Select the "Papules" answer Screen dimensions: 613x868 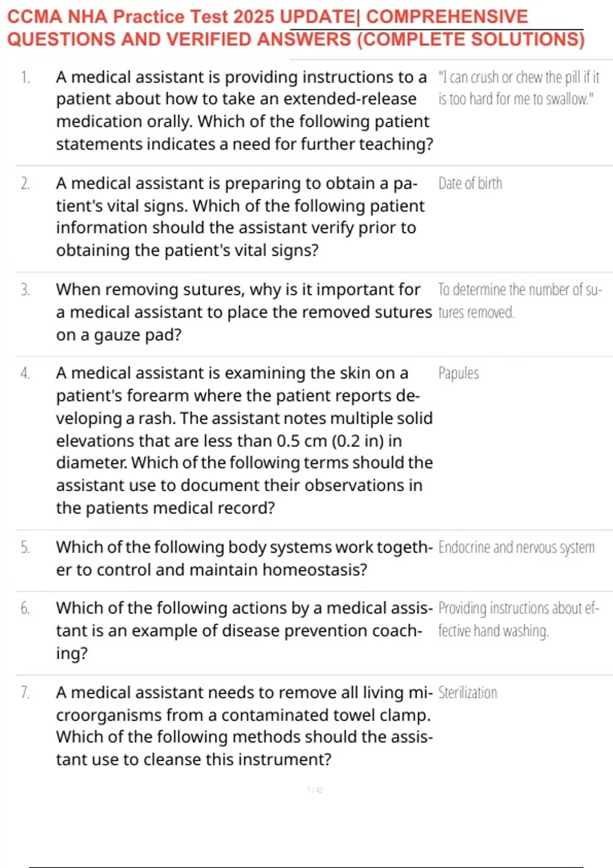458,374
